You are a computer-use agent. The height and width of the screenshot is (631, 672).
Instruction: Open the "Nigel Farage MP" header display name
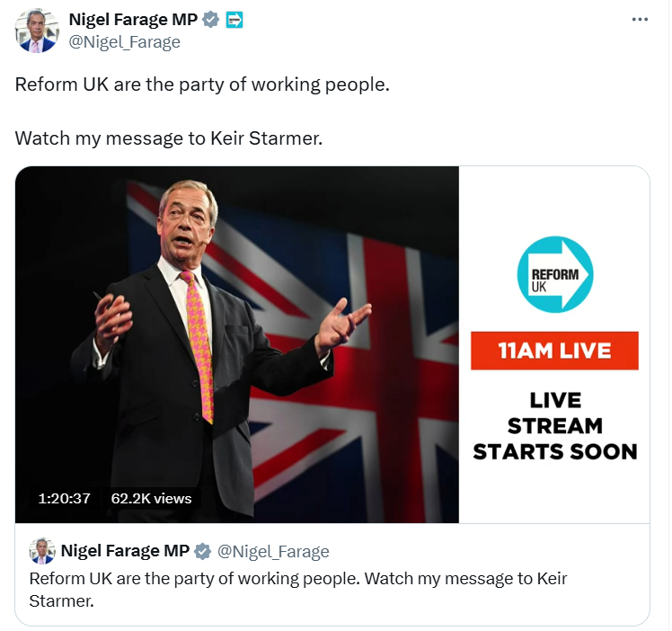[x=133, y=20]
